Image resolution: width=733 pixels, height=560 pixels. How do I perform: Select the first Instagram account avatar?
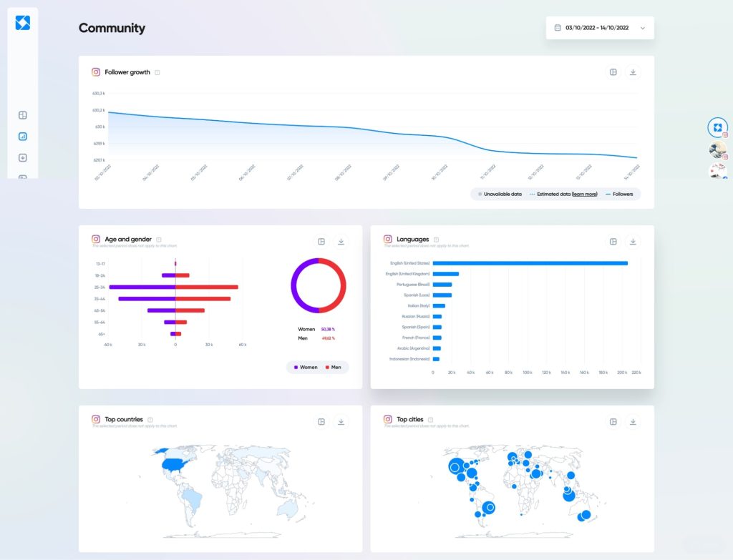[x=717, y=127]
